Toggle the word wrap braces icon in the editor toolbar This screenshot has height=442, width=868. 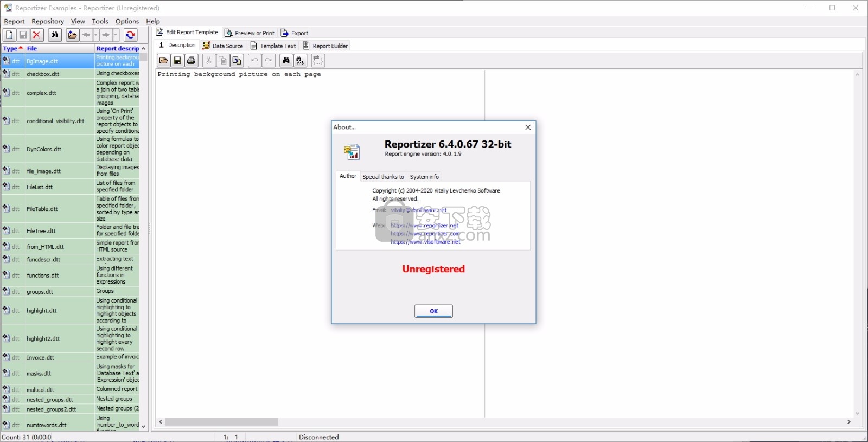[318, 60]
